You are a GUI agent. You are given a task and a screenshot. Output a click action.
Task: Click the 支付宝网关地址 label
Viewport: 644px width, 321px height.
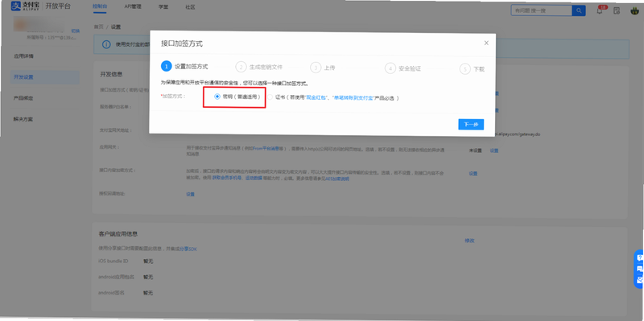115,130
